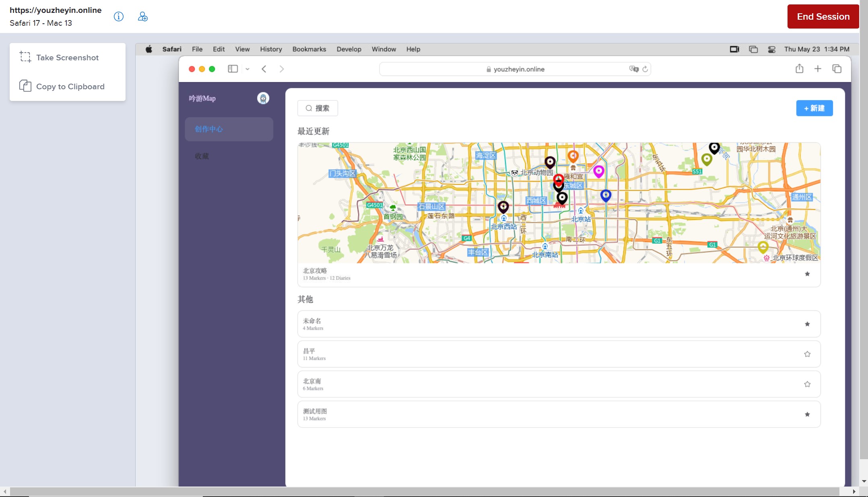
Task: Click the horizontal scrollbar at bottom
Action: [x=425, y=491]
